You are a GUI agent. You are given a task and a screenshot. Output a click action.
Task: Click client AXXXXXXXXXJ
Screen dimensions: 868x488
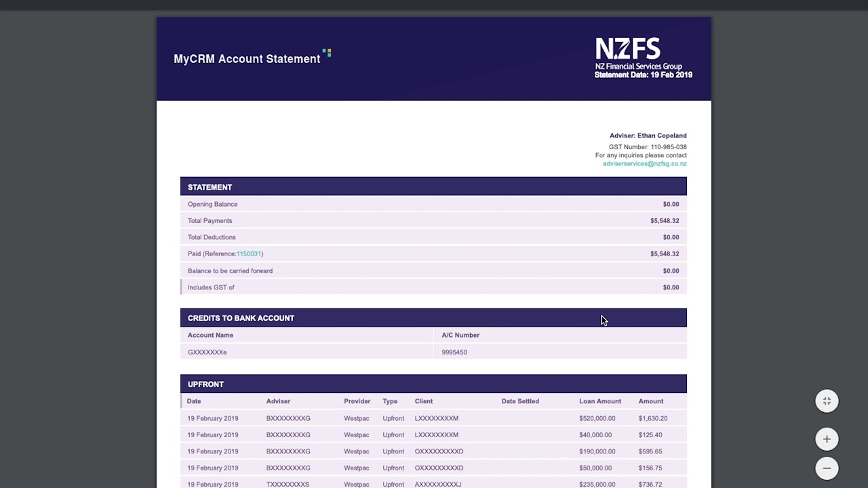point(438,484)
